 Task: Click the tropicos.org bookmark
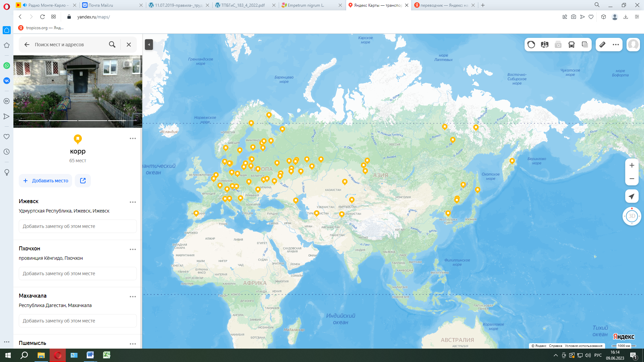41,28
